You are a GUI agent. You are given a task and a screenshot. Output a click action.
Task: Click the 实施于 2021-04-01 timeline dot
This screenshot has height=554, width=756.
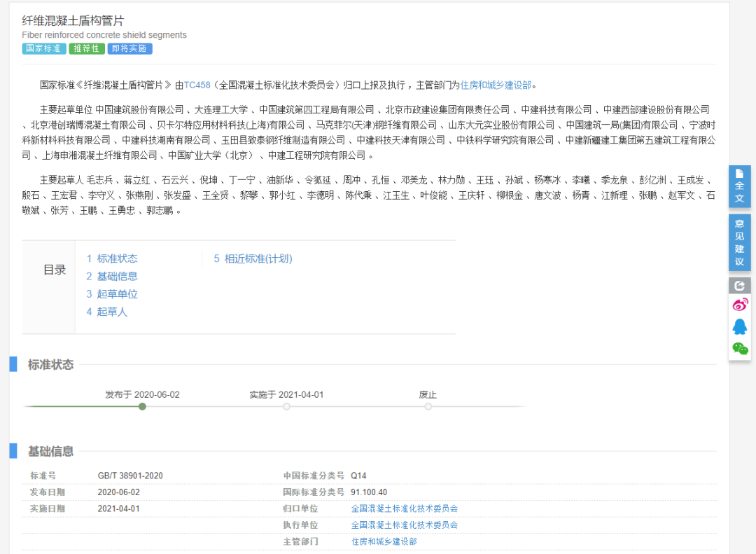point(286,406)
